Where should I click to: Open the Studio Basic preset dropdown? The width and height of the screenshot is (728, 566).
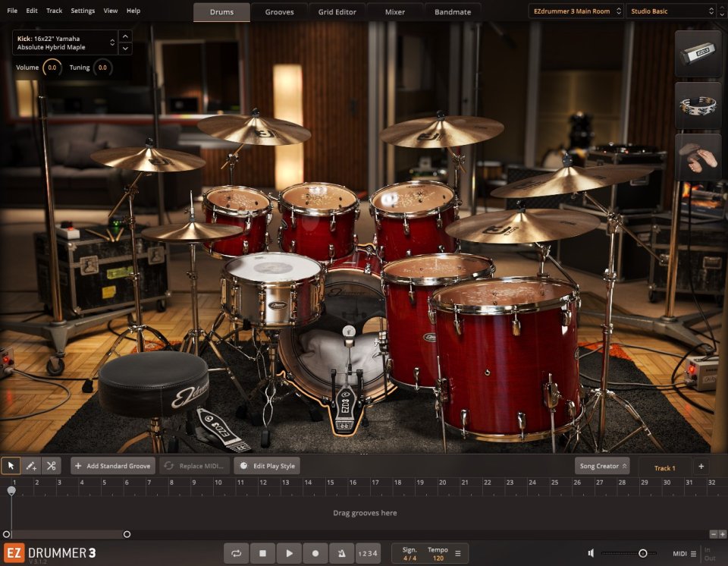click(x=671, y=11)
